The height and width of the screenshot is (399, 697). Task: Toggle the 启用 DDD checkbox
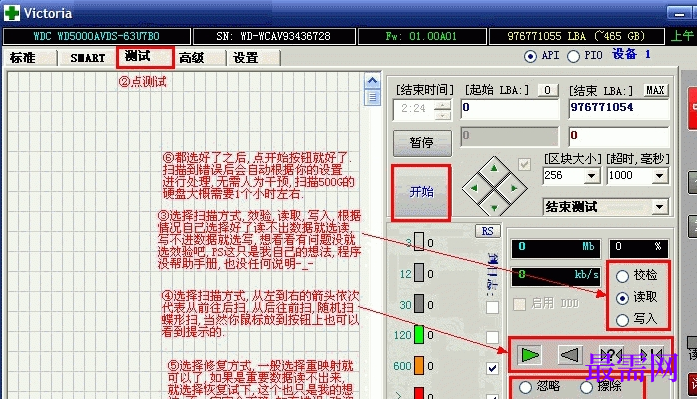(519, 304)
